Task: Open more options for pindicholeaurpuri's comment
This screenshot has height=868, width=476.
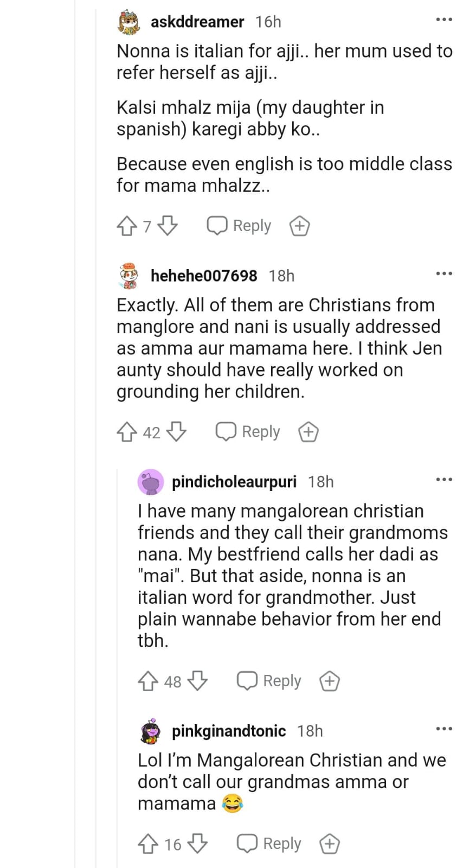Action: pyautogui.click(x=444, y=480)
